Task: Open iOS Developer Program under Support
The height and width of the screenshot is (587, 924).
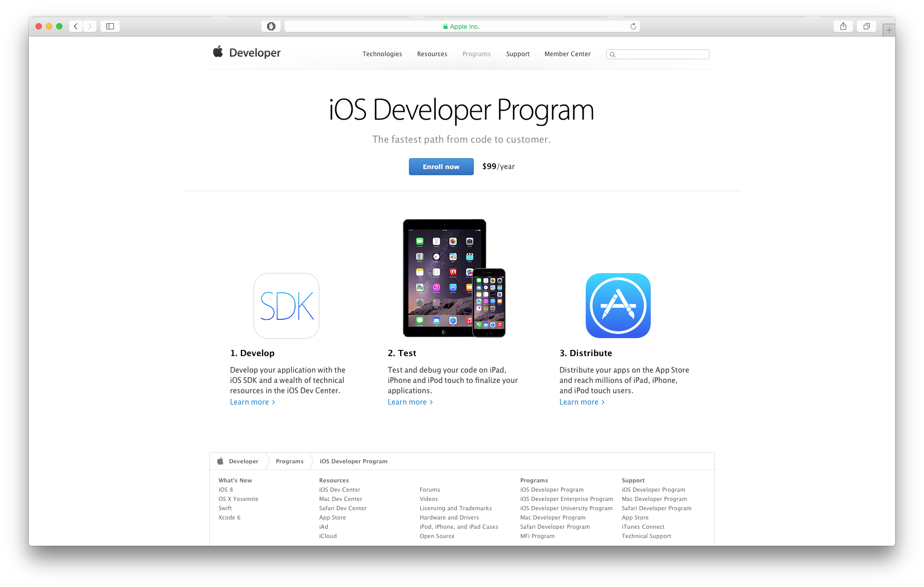Action: click(x=653, y=490)
